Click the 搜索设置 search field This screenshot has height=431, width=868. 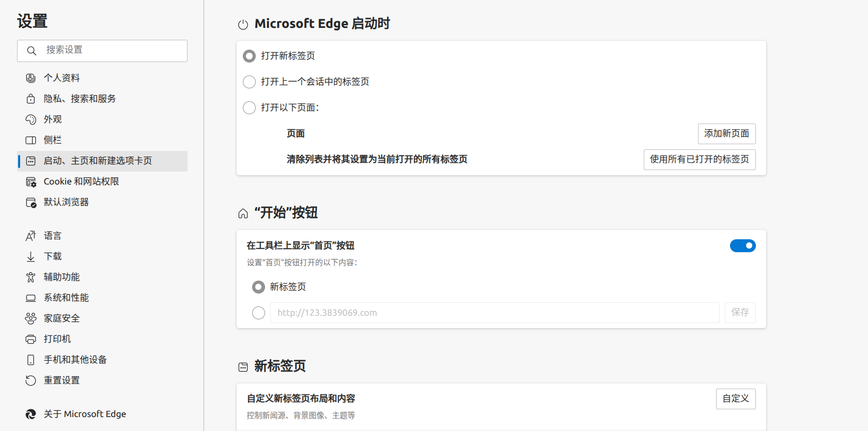(x=102, y=51)
